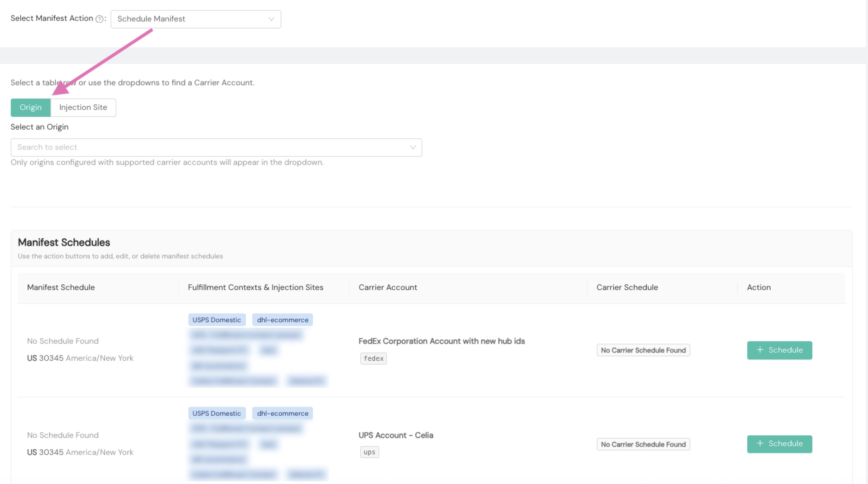Click the plus icon in UPS Schedule button
Image resolution: width=868 pixels, height=484 pixels.
(x=760, y=444)
